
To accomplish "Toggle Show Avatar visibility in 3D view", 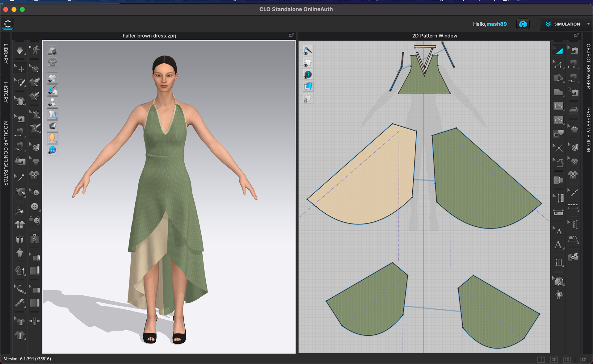I will (52, 102).
